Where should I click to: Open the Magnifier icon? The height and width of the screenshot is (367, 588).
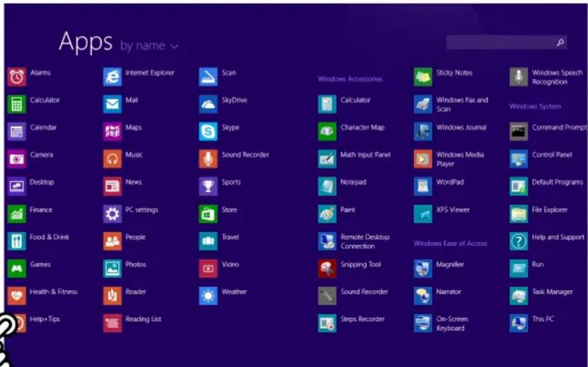(423, 269)
